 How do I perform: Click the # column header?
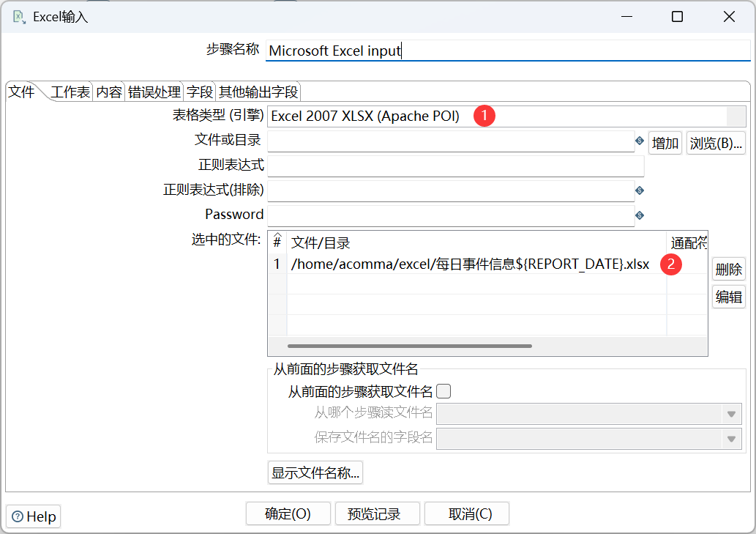(277, 242)
